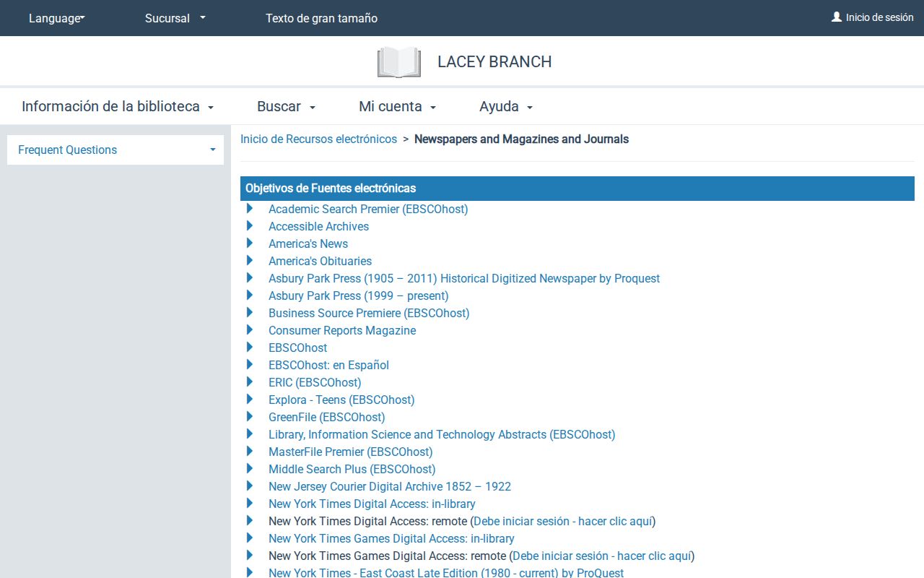Expand the arrow beside America's News
The height and width of the screenshot is (578, 924).
250,243
